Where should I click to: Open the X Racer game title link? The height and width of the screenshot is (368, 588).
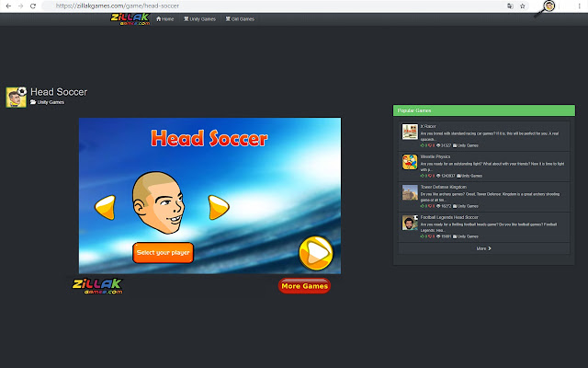click(x=428, y=127)
